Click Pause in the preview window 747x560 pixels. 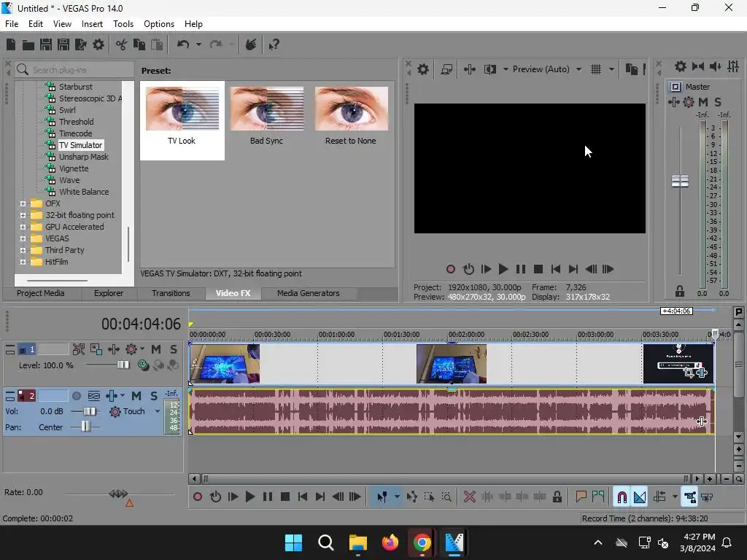click(x=521, y=270)
